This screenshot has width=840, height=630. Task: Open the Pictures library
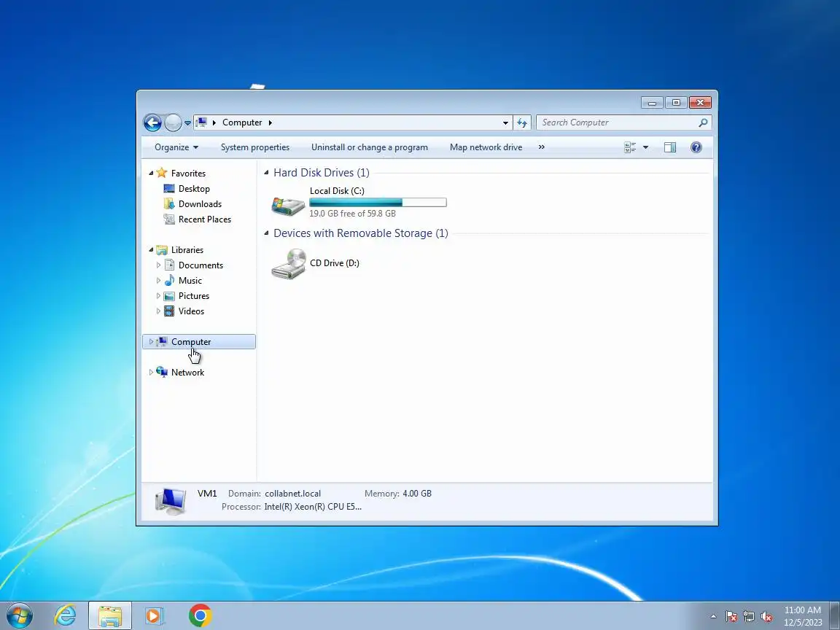point(193,296)
